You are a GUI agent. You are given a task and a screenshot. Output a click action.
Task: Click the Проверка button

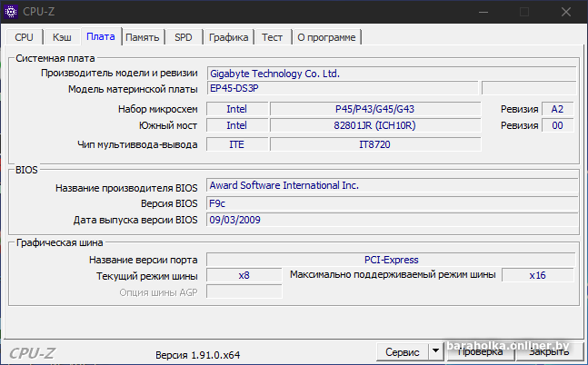click(481, 352)
